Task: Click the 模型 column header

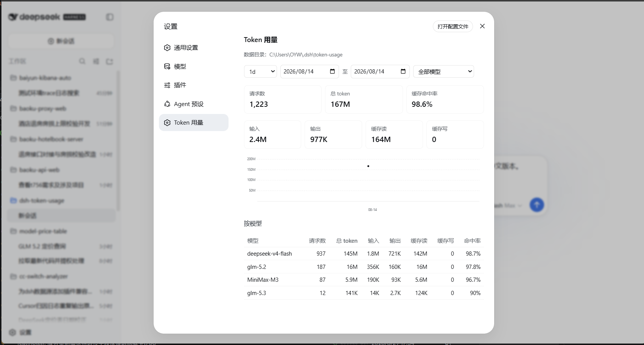Action: (253, 241)
